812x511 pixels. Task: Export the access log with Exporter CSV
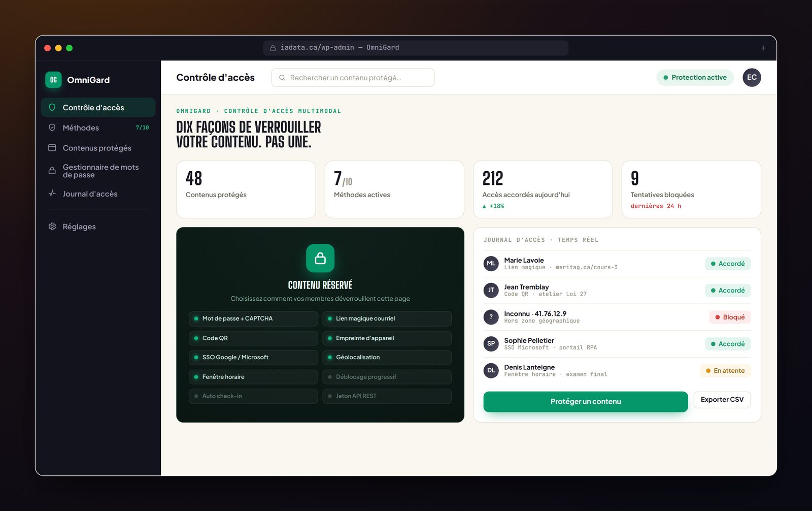722,400
